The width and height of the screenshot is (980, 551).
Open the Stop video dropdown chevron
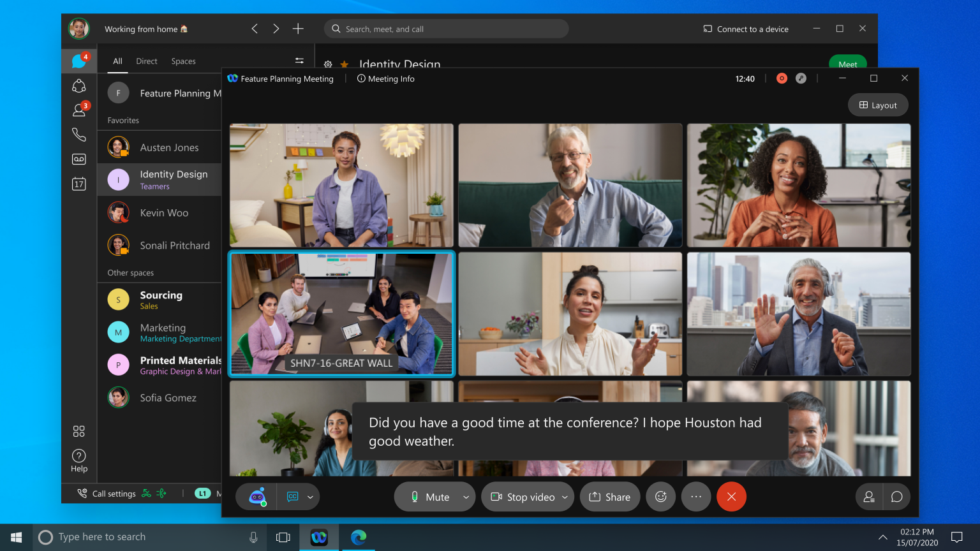(564, 497)
